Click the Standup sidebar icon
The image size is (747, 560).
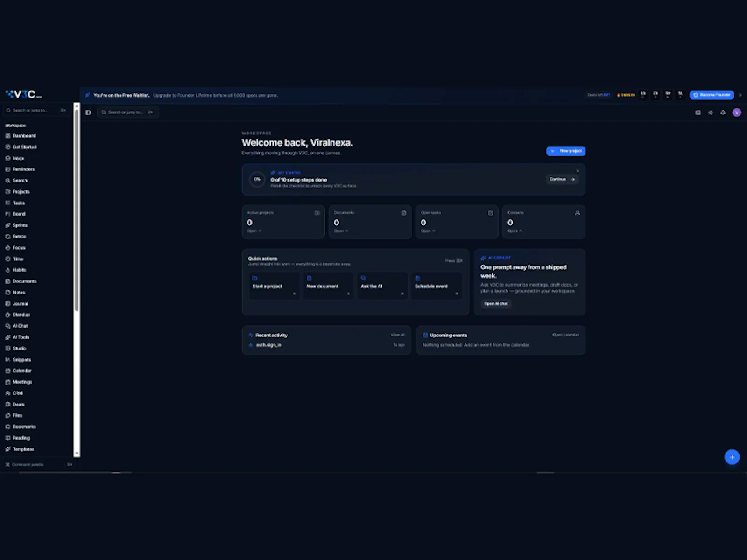[x=7, y=315]
